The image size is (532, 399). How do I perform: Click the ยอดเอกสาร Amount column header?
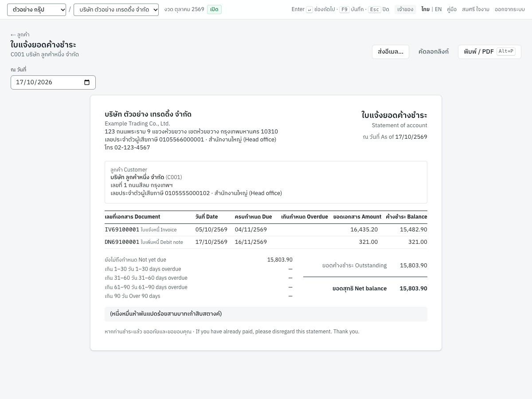pos(357,217)
